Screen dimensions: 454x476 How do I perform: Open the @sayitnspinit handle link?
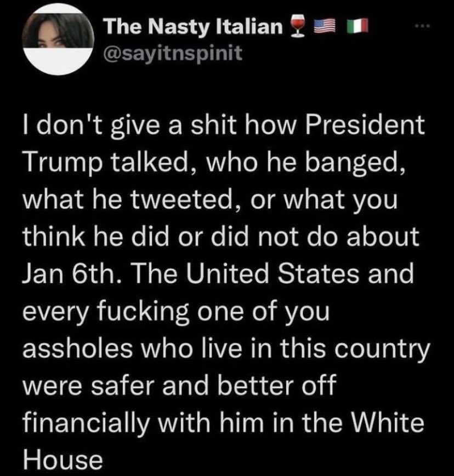coord(173,54)
